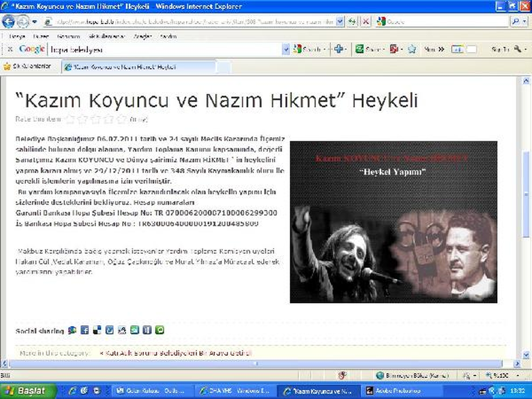532x399 pixels.
Task: Rate the item with the fifth star
Action: 121,119
